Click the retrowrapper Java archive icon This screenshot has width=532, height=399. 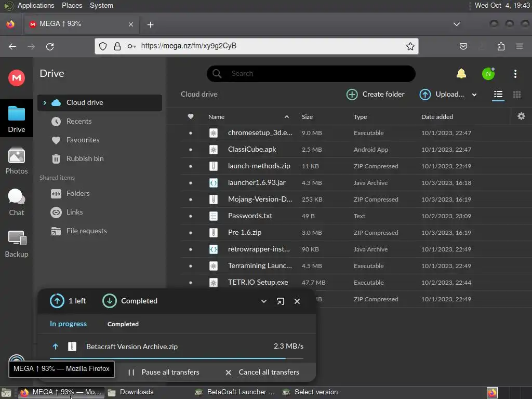click(213, 249)
